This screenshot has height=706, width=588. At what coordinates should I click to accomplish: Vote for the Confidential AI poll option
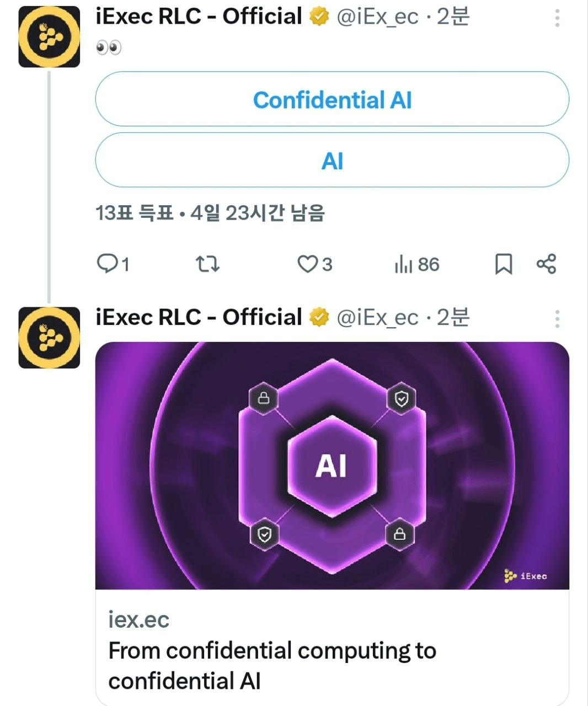pyautogui.click(x=332, y=99)
